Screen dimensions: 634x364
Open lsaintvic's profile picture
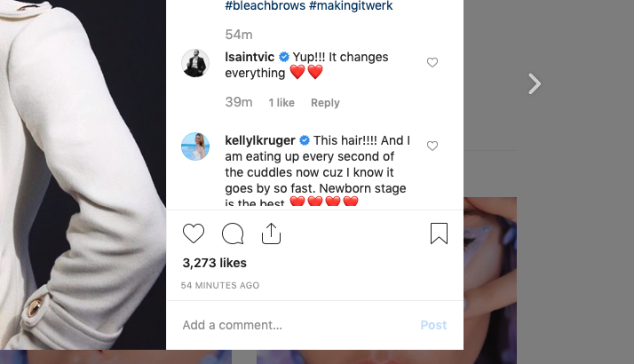(195, 63)
